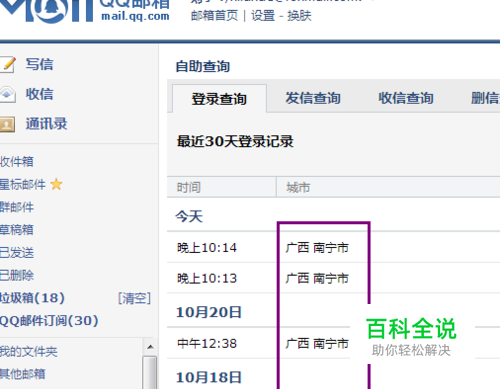Click the 城市 column header
The width and height of the screenshot is (500, 389).
coord(298,188)
